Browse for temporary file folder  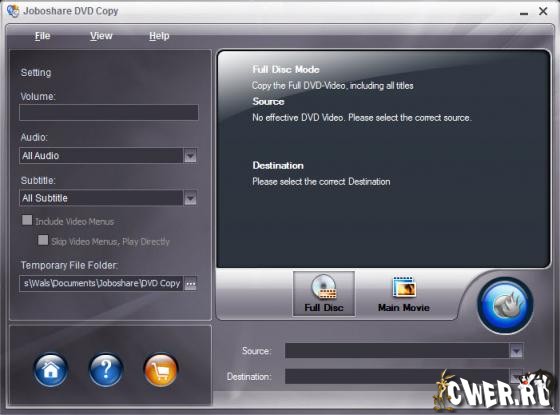(190, 284)
